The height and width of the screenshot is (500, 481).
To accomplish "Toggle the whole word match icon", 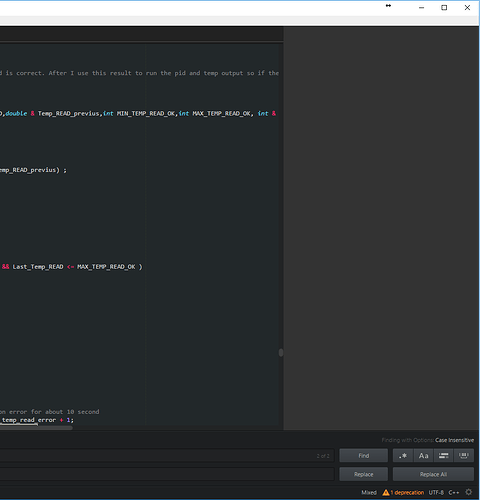I will pyautogui.click(x=464, y=455).
